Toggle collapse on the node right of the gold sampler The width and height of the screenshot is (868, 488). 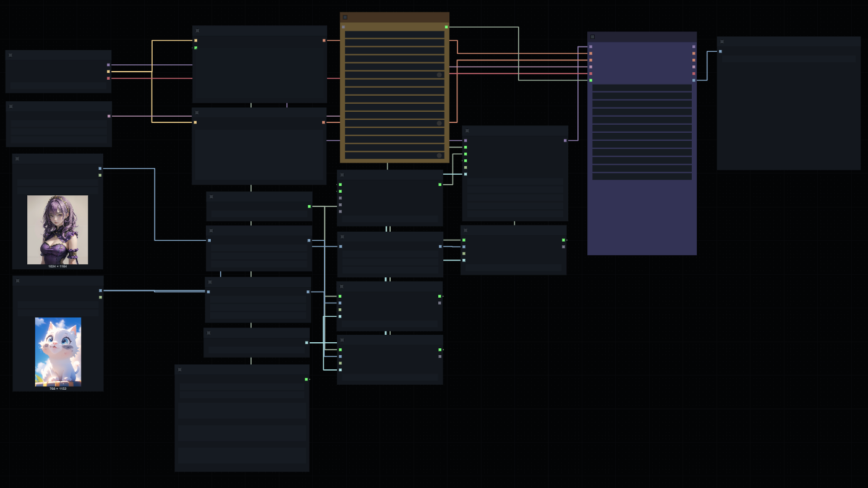467,131
